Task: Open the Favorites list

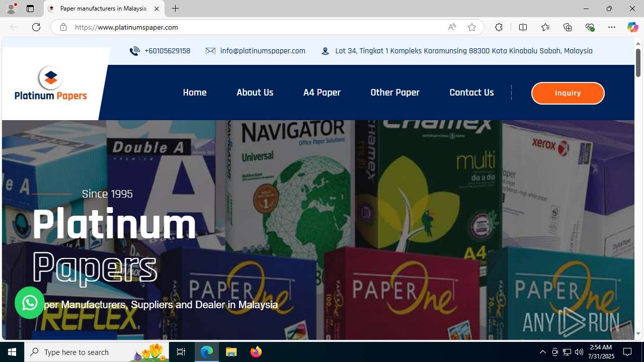Action: [545, 27]
